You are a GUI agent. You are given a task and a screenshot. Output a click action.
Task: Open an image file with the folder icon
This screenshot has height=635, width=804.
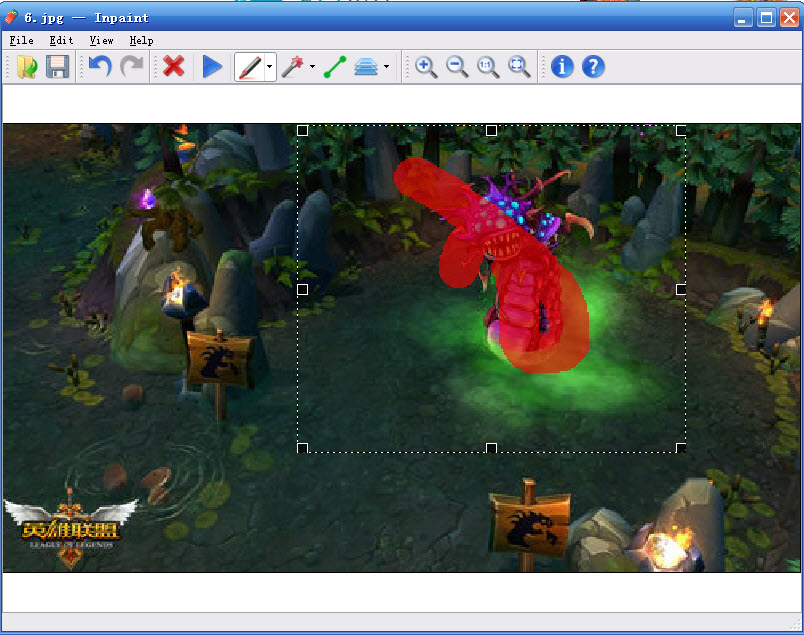[x=27, y=67]
